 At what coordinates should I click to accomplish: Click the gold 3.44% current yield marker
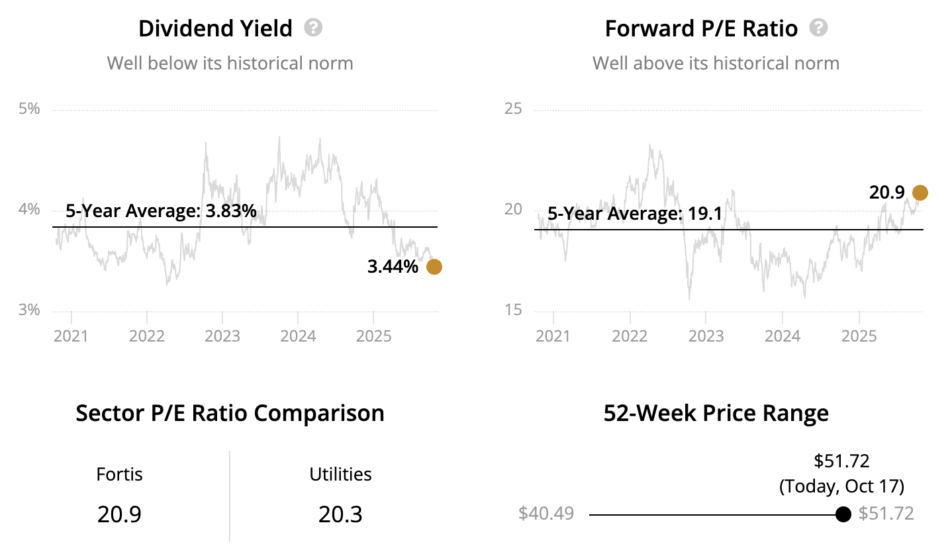point(434,267)
